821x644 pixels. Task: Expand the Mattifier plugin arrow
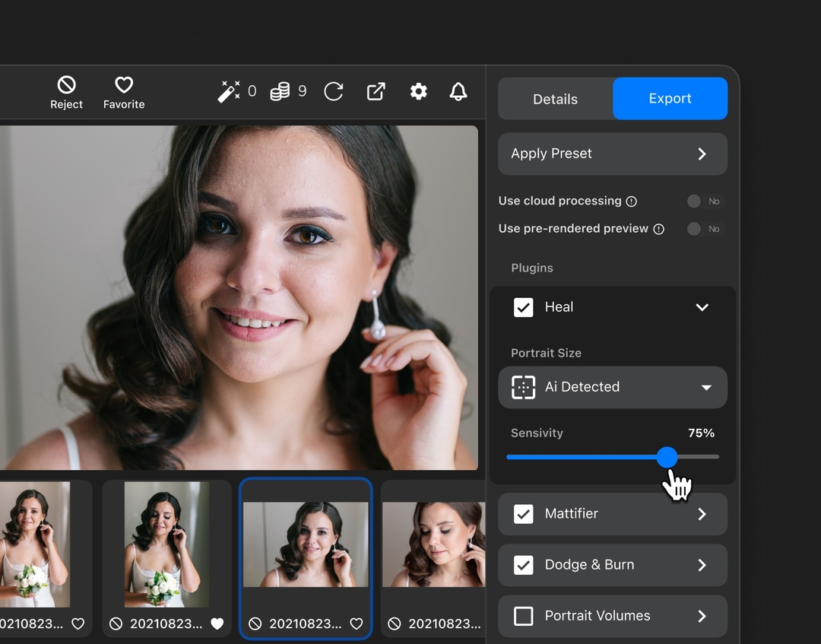pyautogui.click(x=702, y=514)
